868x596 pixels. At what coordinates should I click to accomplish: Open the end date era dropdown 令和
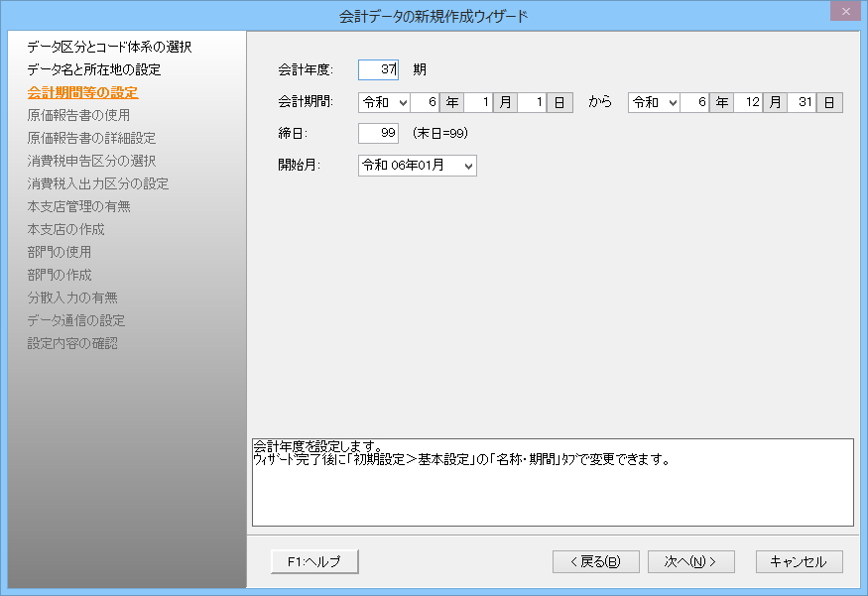tap(654, 102)
